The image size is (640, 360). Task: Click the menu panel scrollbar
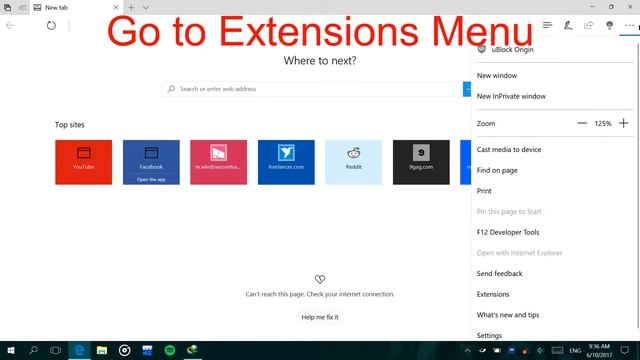(638, 186)
